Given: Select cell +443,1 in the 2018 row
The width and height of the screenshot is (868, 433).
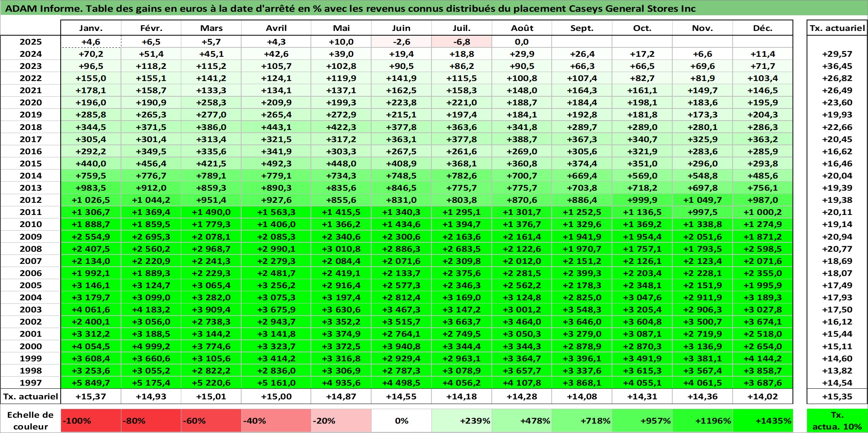Looking at the screenshot, I should click(x=276, y=127).
